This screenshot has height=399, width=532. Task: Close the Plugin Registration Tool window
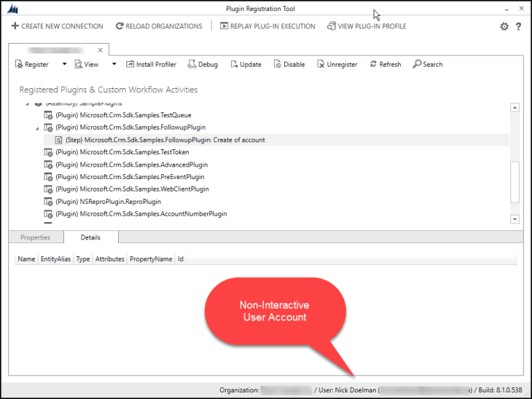pyautogui.click(x=522, y=9)
